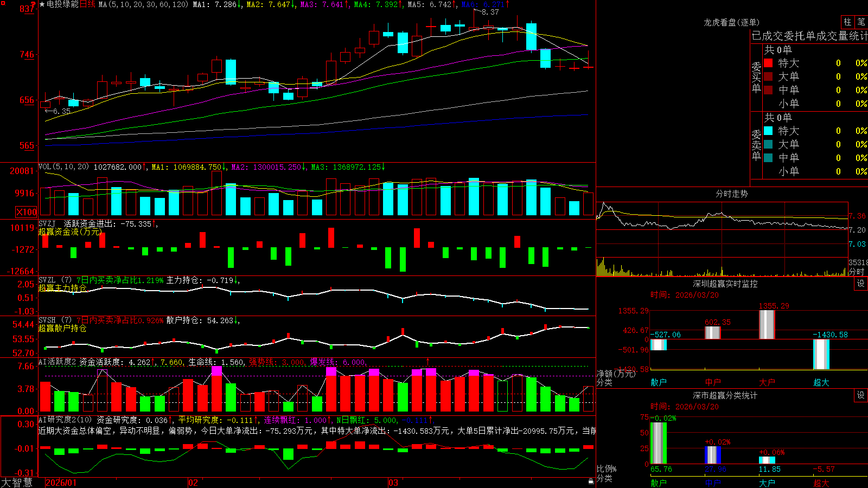Click the 8.37 high price annotation
The height and width of the screenshot is (488, 868).
pos(490,12)
